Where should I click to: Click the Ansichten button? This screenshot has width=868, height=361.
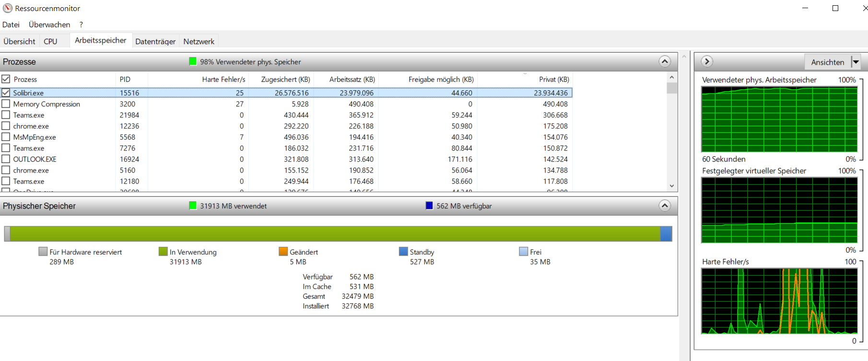pos(827,62)
